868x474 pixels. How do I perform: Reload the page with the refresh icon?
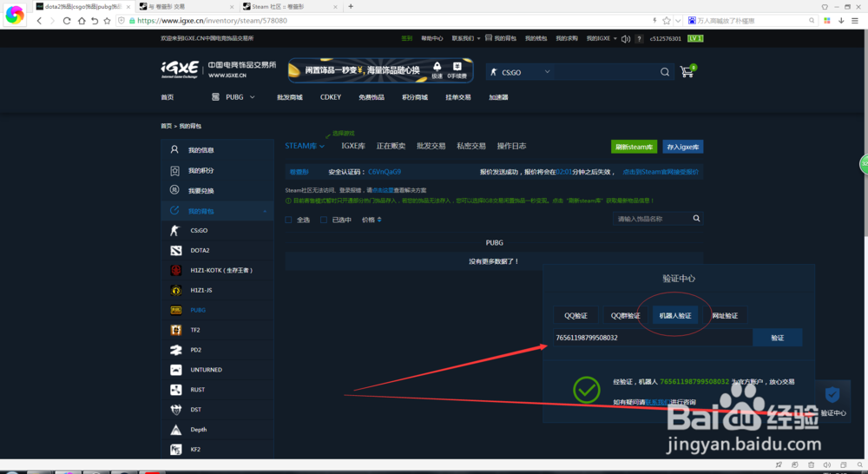pyautogui.click(x=67, y=21)
